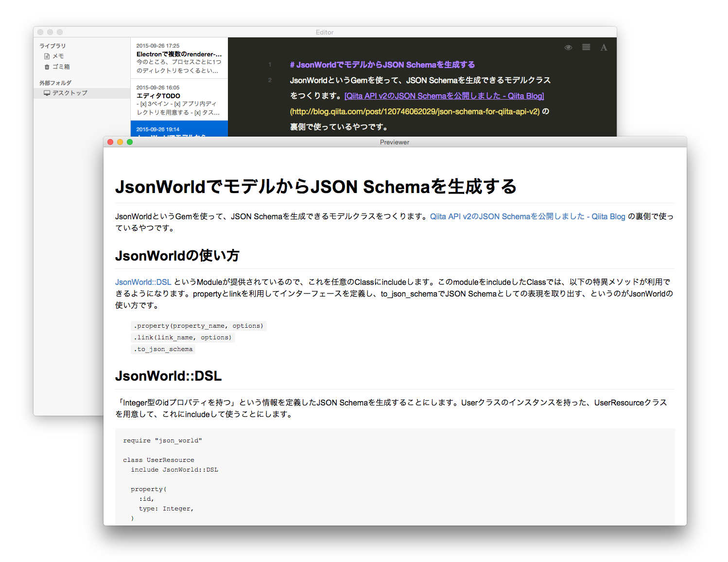Click the document icon next to メモ
This screenshot has width=728, height=562.
click(x=47, y=56)
